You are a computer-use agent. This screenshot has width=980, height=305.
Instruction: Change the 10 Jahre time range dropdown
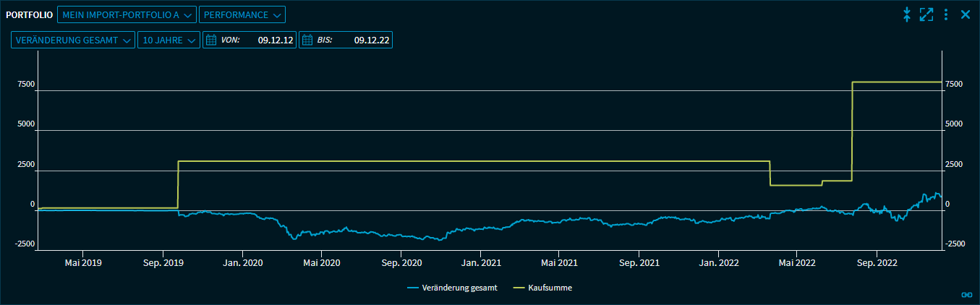tap(169, 40)
